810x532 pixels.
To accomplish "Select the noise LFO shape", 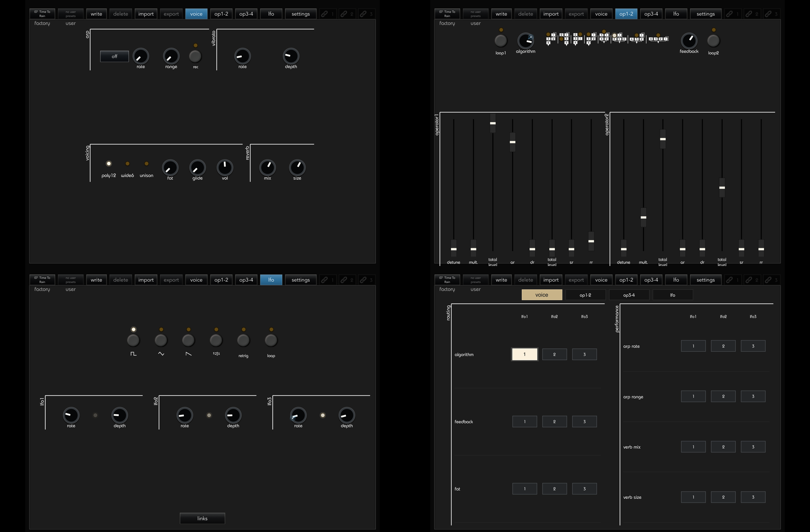I will [216, 340].
